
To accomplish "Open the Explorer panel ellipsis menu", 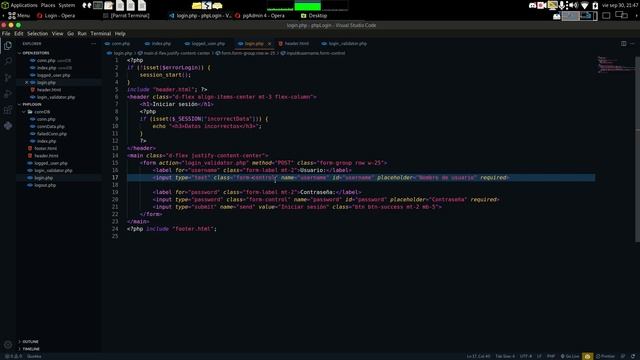I will click(x=93, y=43).
